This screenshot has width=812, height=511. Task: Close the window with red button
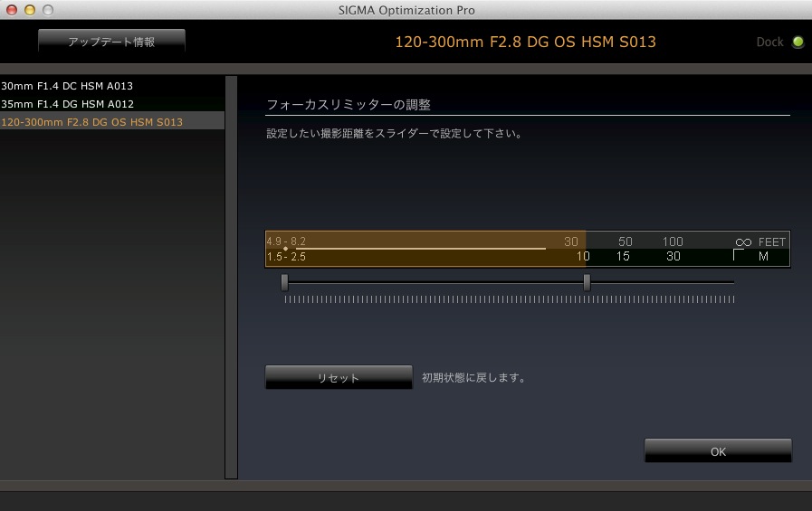coord(12,10)
